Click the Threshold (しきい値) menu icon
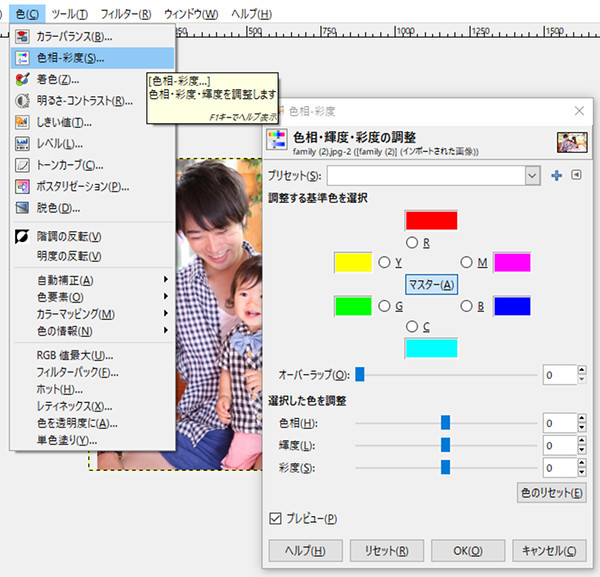The width and height of the screenshot is (600, 577). point(21,122)
